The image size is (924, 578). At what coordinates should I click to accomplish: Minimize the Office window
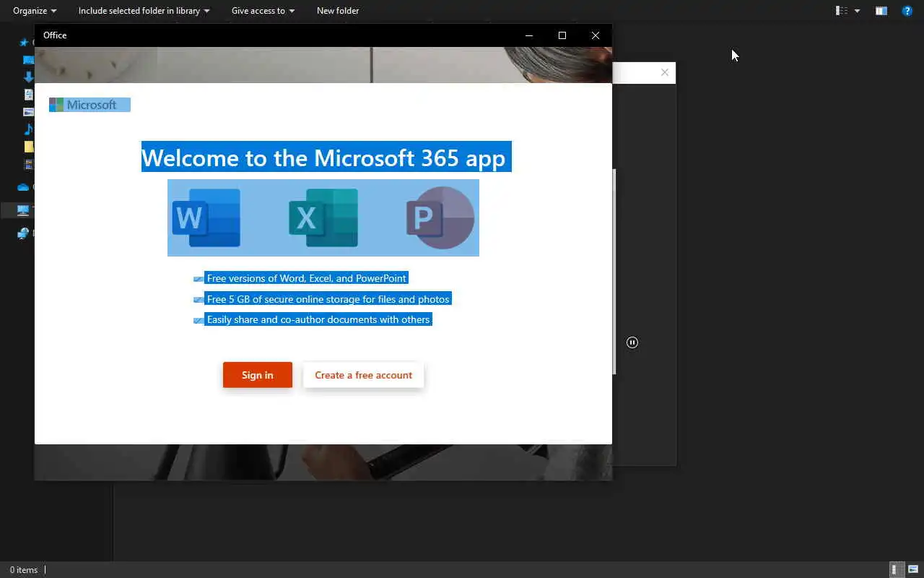coord(529,35)
